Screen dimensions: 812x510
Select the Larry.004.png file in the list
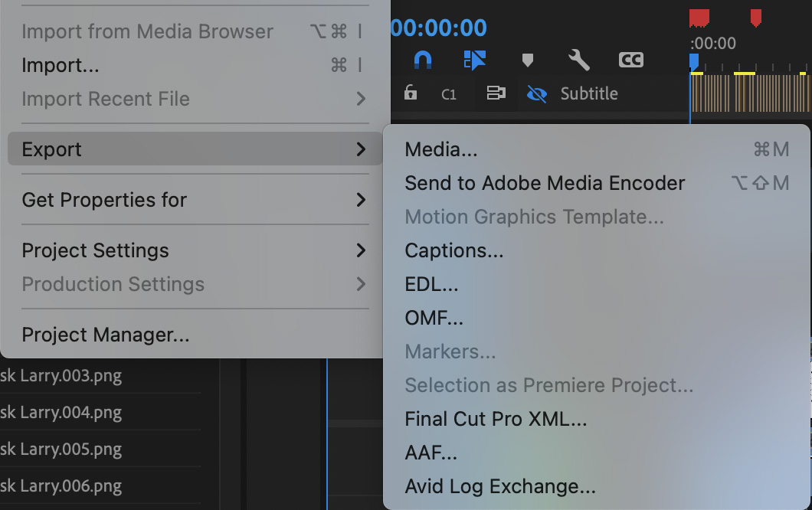61,412
